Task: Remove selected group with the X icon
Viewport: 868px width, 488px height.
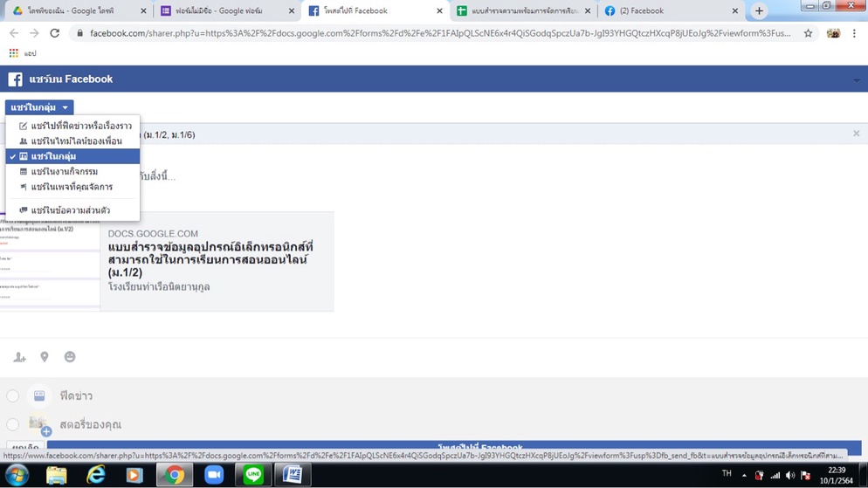Action: 857,134
